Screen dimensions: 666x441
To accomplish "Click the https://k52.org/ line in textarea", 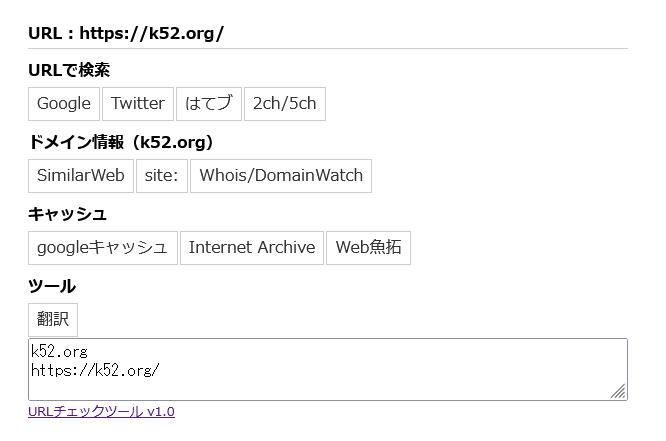I will 95,370.
